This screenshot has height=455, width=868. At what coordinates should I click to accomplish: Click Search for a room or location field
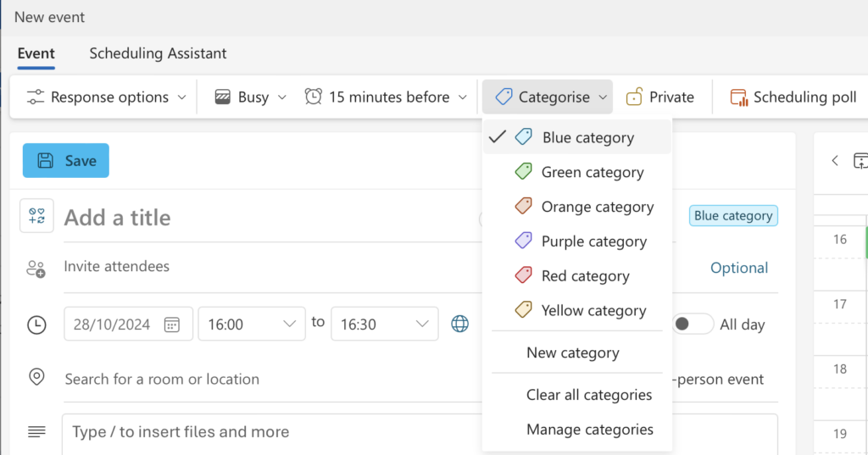click(271, 380)
